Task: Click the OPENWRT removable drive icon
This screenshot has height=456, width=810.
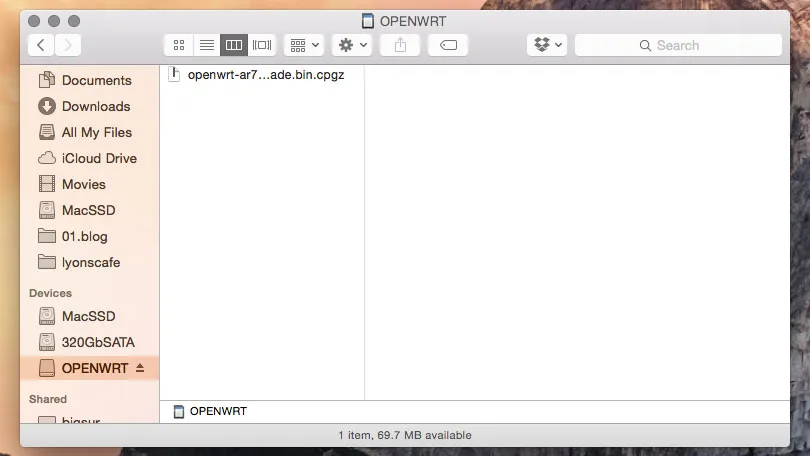Action: (46, 368)
